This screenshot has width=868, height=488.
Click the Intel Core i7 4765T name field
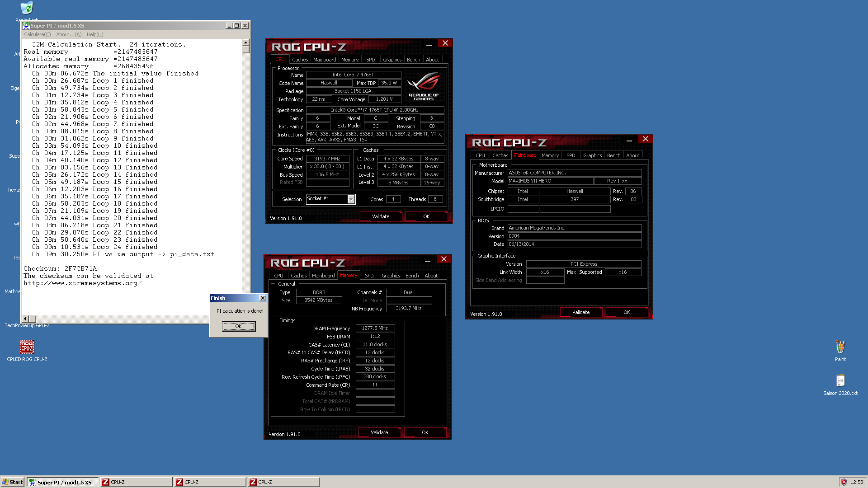354,75
